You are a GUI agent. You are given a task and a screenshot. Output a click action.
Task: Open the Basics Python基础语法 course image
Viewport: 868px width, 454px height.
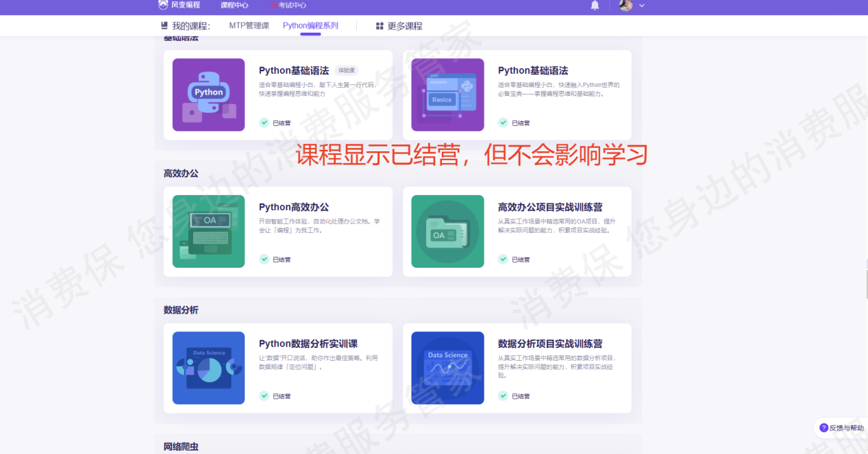(447, 94)
